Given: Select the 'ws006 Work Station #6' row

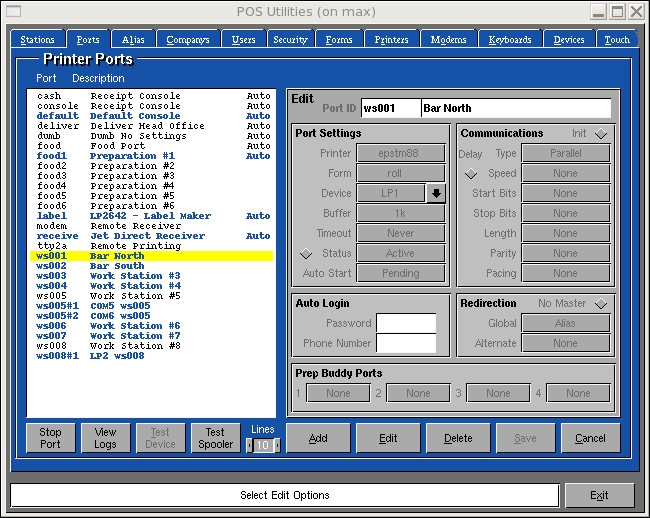Looking at the screenshot, I should [152, 326].
